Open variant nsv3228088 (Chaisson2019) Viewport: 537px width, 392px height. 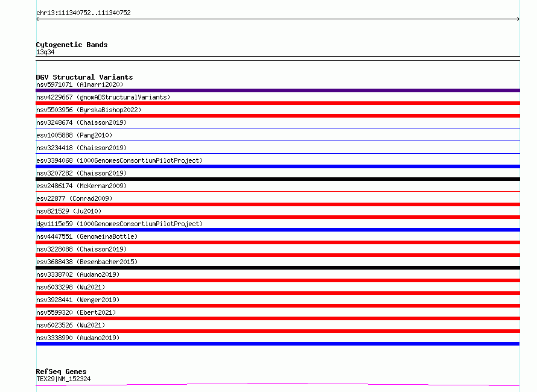[x=81, y=249]
